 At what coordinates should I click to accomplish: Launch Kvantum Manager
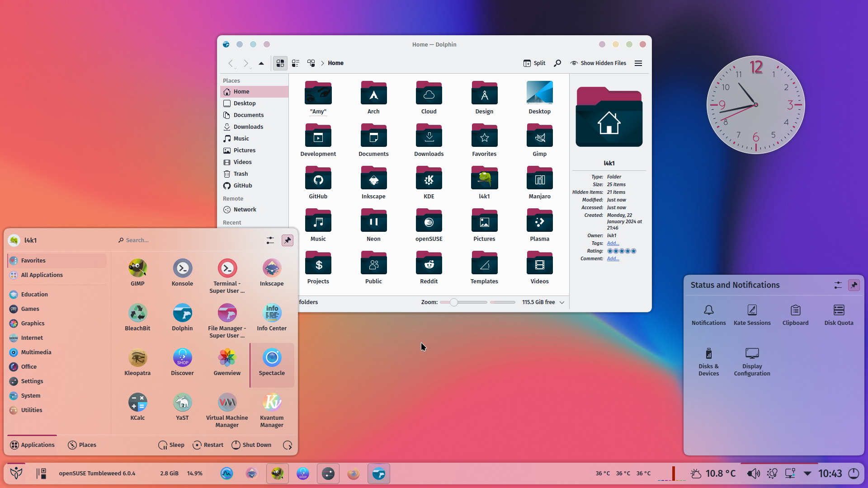click(x=272, y=410)
